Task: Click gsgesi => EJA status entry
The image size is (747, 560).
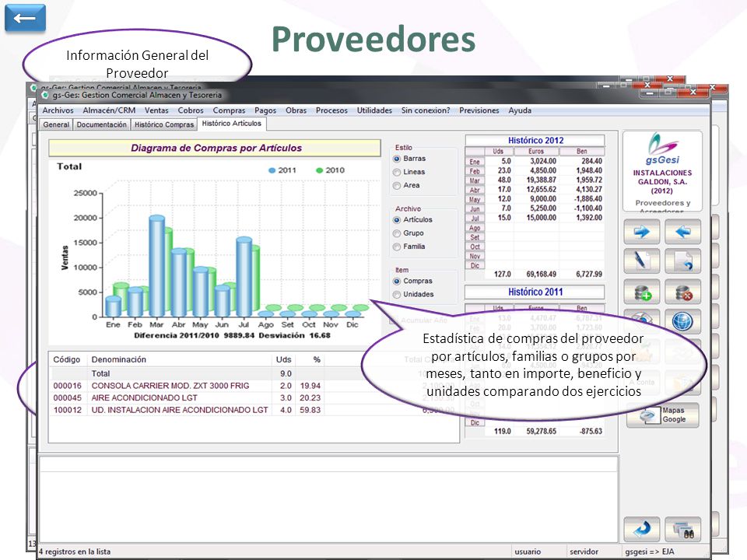Action: (x=649, y=552)
